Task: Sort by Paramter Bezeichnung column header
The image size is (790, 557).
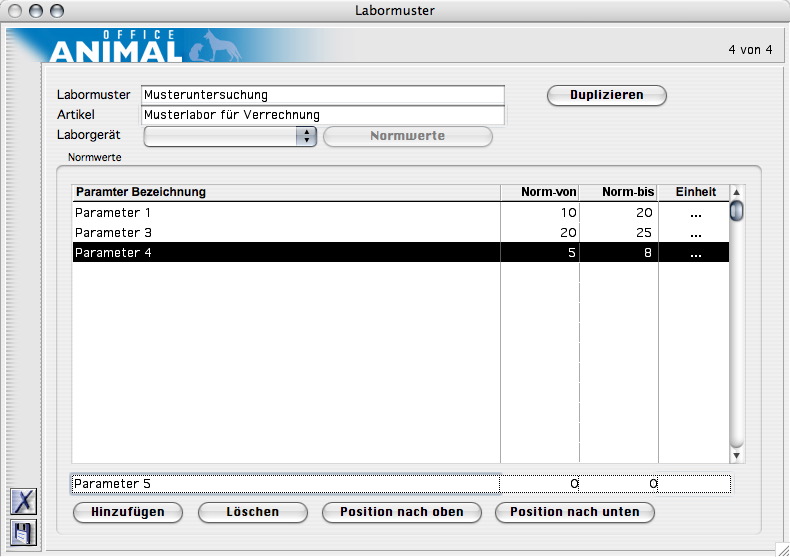Action: click(x=285, y=192)
